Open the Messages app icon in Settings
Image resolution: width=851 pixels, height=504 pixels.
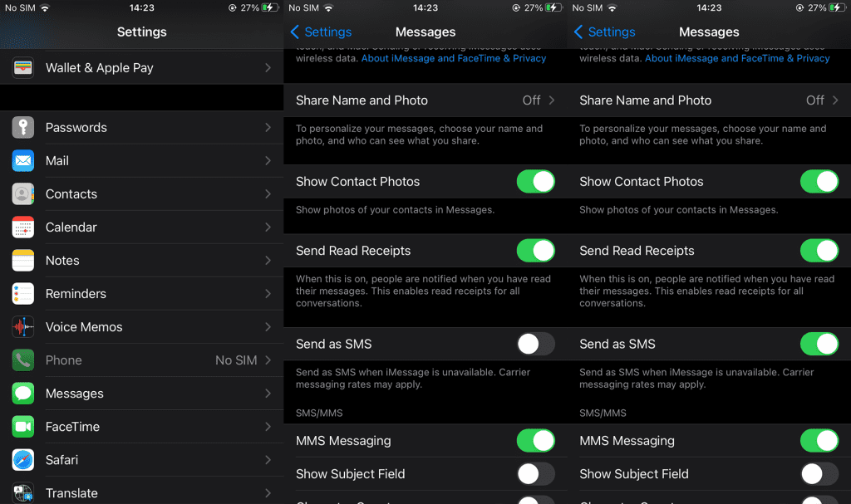click(x=25, y=393)
